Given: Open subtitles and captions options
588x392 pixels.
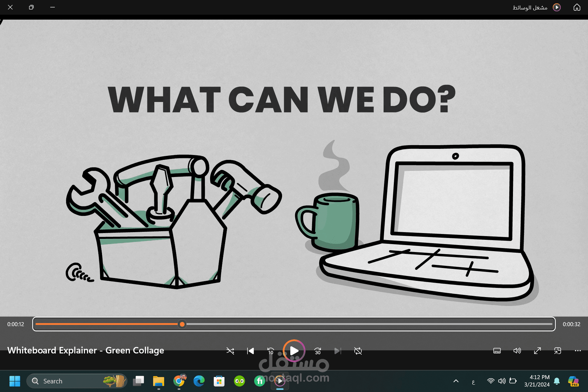Looking at the screenshot, I should pos(497,351).
